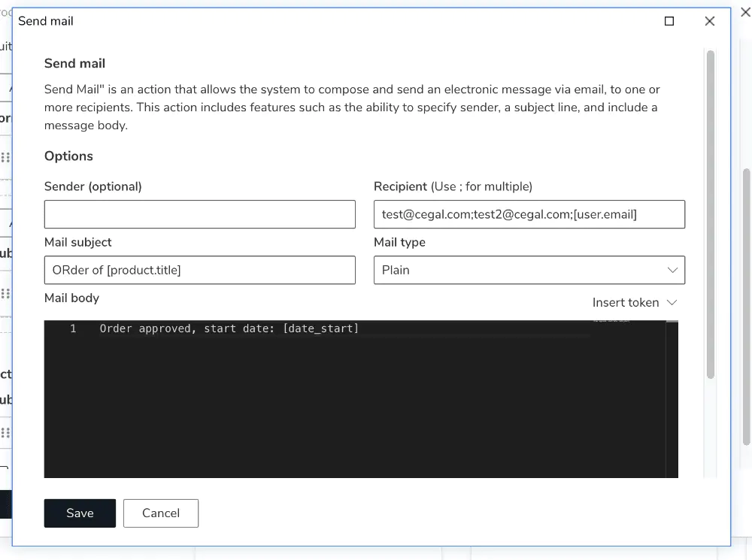Open the Mail type dropdown showing Plain

coord(529,270)
